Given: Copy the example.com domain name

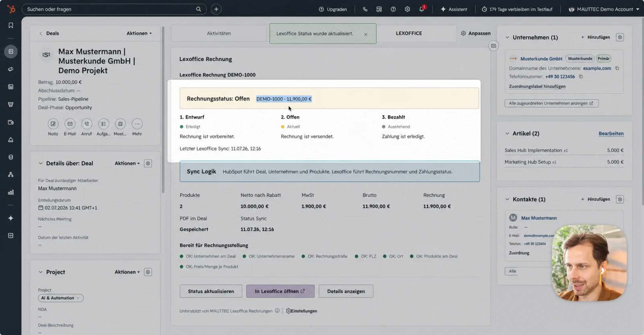Looking at the screenshot, I should tap(617, 68).
